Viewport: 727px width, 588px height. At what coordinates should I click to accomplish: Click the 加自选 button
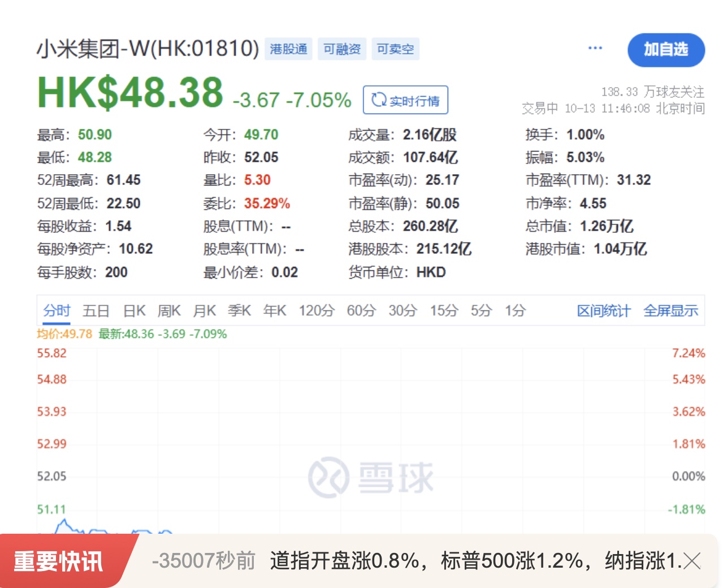coord(666,50)
